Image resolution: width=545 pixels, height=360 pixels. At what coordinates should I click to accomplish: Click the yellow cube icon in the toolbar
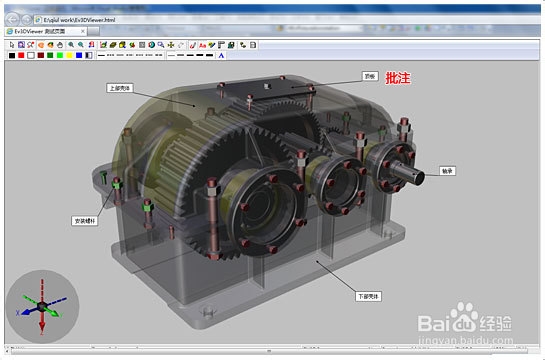pos(122,45)
